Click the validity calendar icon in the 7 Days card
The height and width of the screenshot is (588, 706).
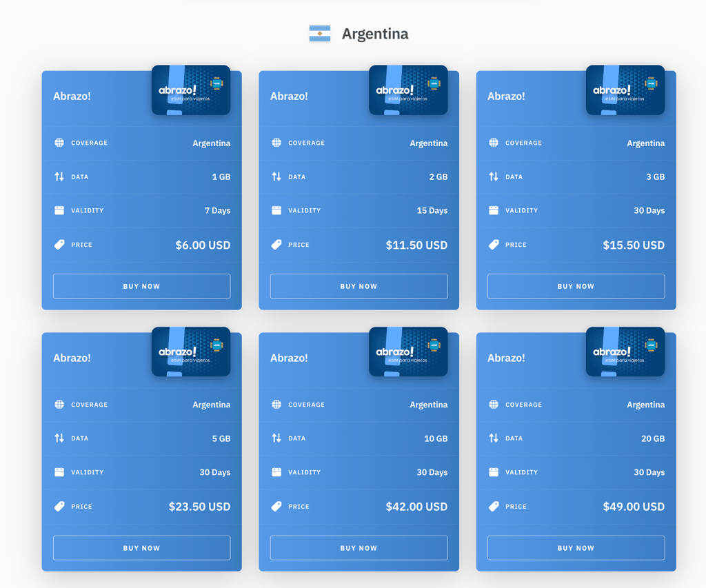coord(59,210)
